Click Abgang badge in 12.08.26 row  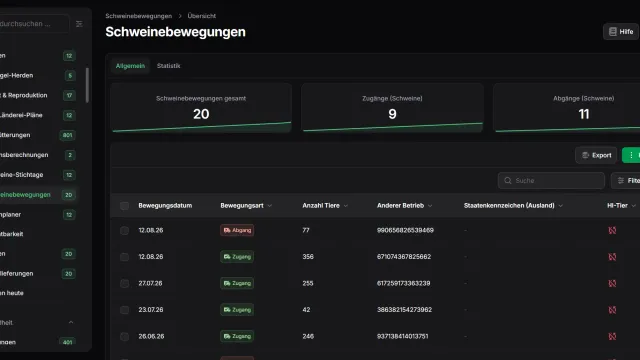237,230
